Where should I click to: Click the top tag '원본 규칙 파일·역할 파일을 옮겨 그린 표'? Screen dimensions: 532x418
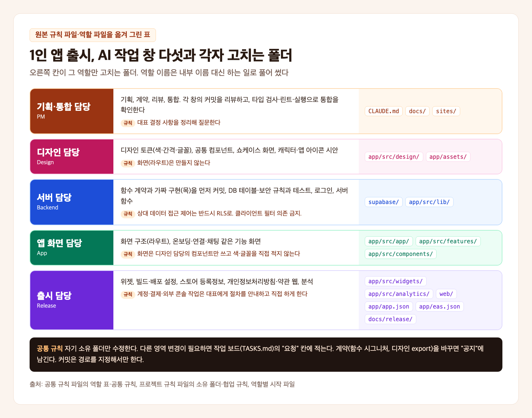pos(93,35)
